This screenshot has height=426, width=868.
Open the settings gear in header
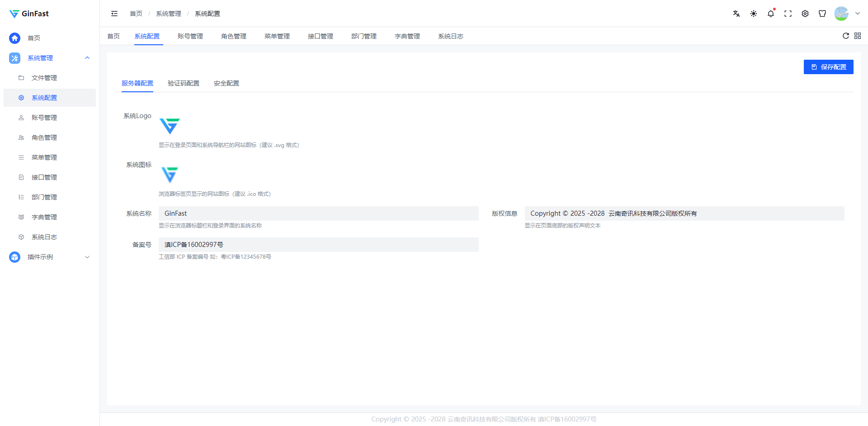point(805,14)
